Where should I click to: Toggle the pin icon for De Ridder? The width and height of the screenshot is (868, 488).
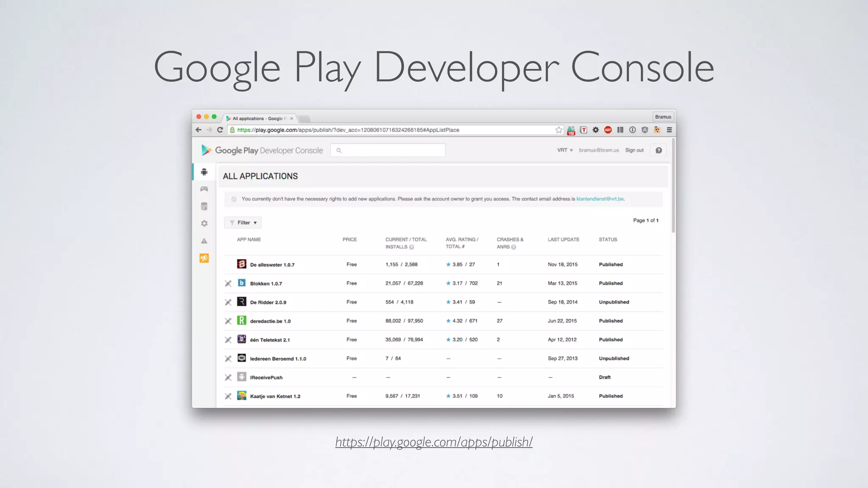(x=228, y=302)
